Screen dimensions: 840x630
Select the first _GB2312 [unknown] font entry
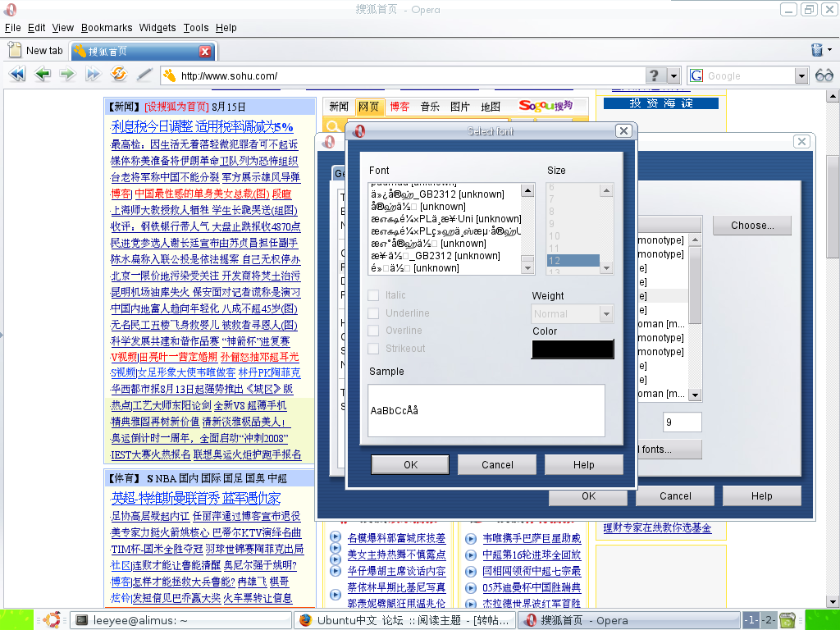[x=445, y=194]
